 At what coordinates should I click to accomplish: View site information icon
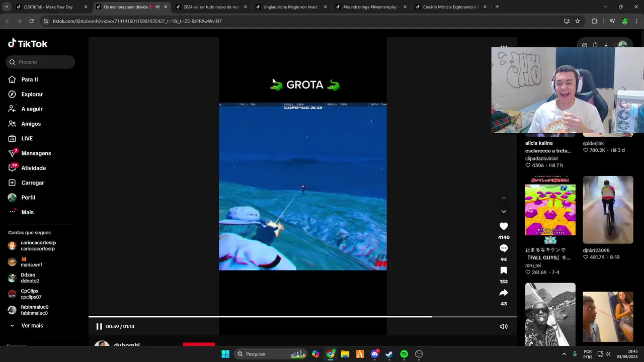[46, 21]
